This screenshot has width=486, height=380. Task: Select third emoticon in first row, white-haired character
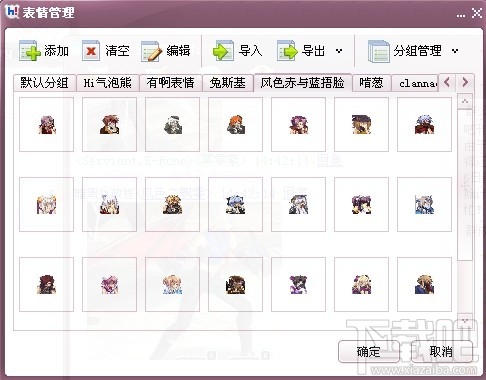coord(172,124)
